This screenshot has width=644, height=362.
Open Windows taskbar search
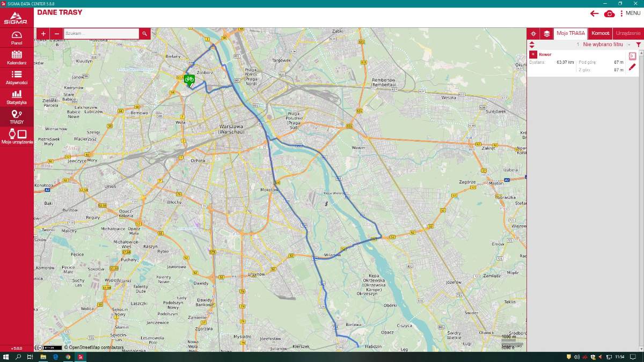tap(18, 357)
